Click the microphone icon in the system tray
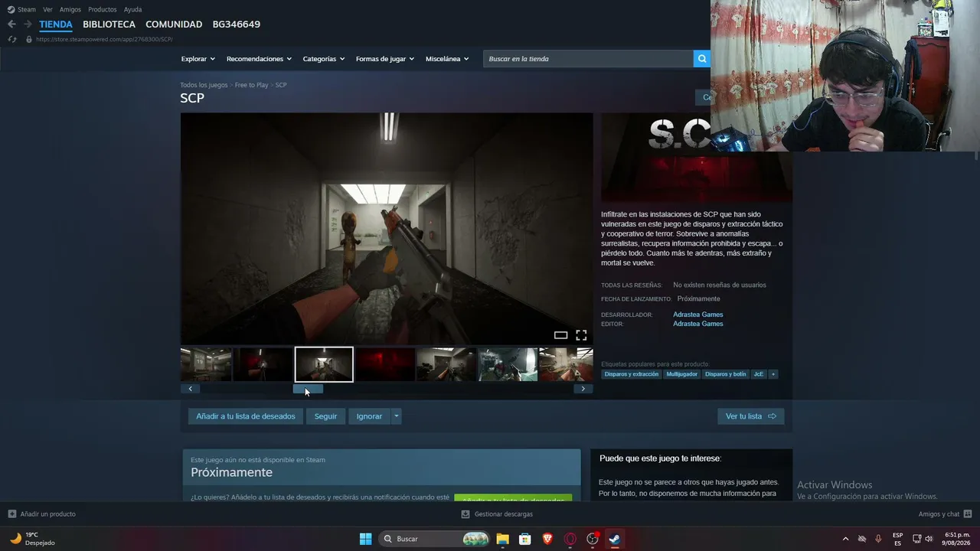The image size is (980, 551). [878, 539]
